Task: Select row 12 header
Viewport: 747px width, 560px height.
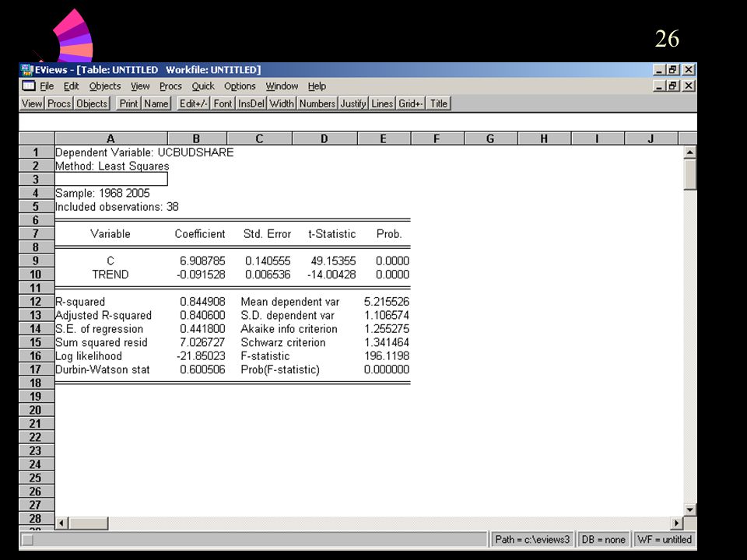Action: click(37, 302)
